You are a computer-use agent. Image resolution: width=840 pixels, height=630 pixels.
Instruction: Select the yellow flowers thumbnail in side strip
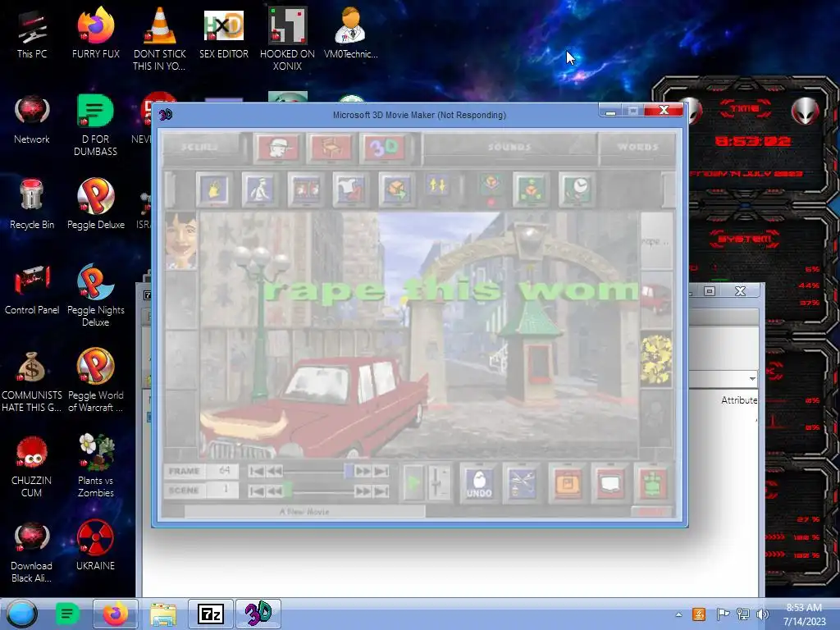(656, 359)
